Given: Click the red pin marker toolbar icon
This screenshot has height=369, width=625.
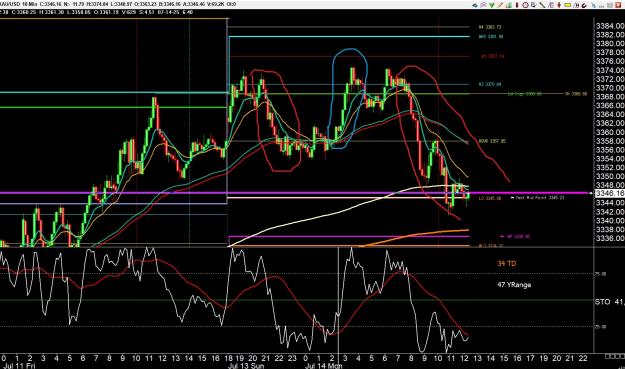Looking at the screenshot, I should 559,5.
